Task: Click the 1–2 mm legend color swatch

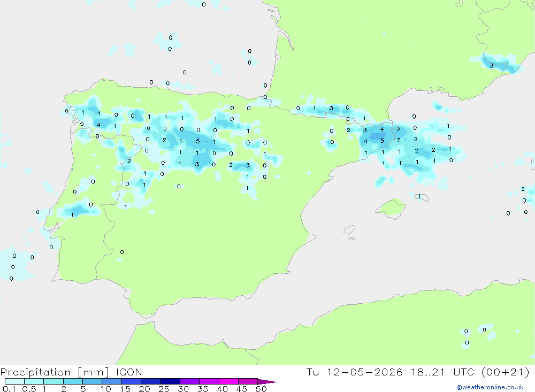Action: 53,381
